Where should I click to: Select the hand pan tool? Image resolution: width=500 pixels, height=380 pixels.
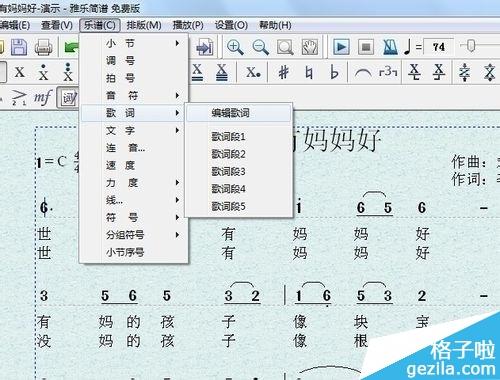tap(310, 47)
